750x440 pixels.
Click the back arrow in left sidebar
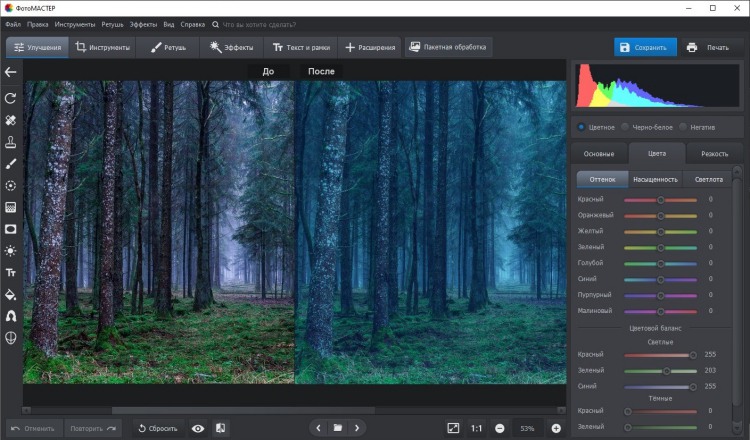[x=11, y=72]
